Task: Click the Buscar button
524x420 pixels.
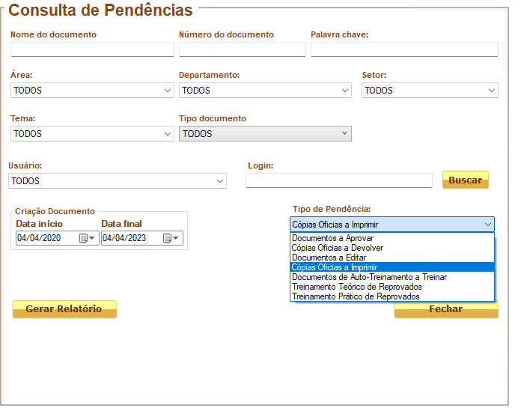Action: [x=466, y=180]
